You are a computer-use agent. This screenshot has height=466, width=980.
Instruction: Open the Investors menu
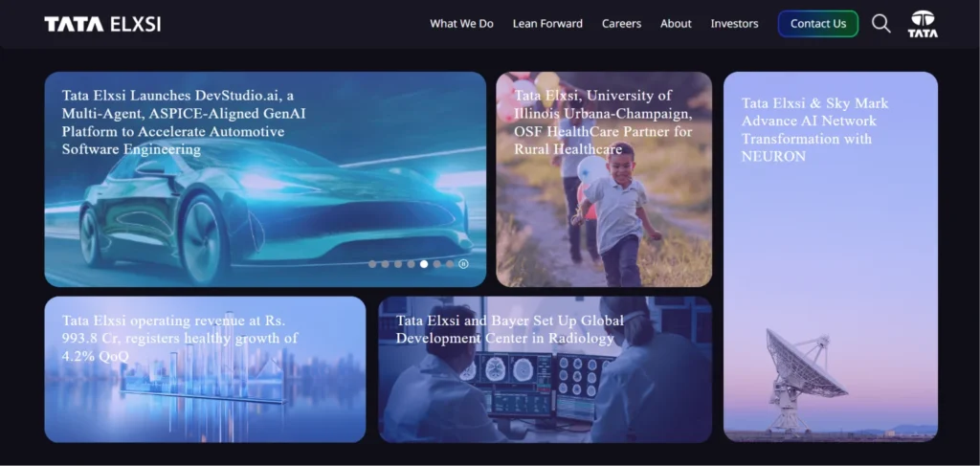pos(734,24)
